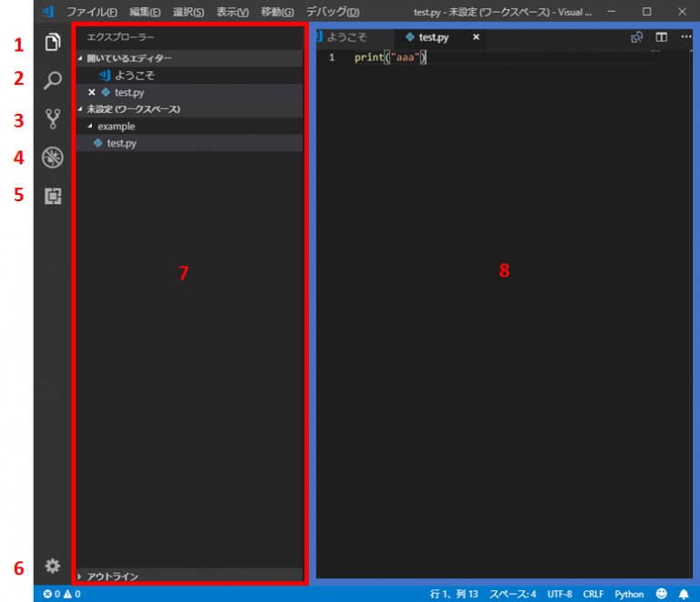Split the editor with the split icon
Screen dimensions: 700x602
(x=661, y=37)
